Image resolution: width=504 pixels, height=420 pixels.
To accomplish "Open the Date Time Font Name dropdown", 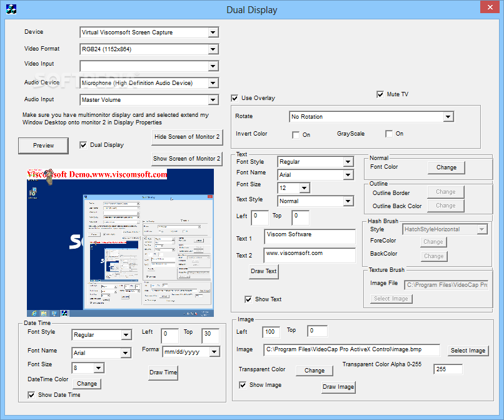I will pos(126,353).
